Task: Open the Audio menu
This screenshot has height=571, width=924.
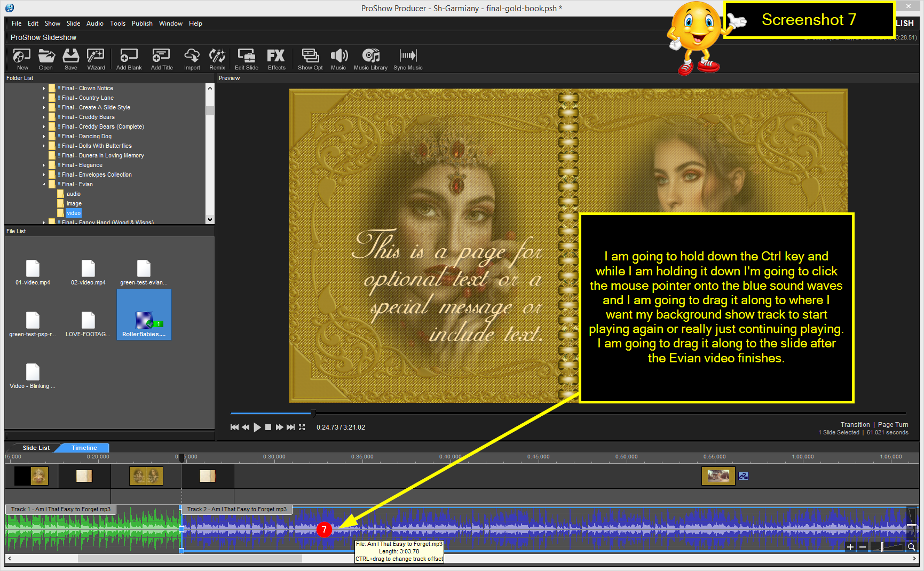Action: tap(95, 23)
